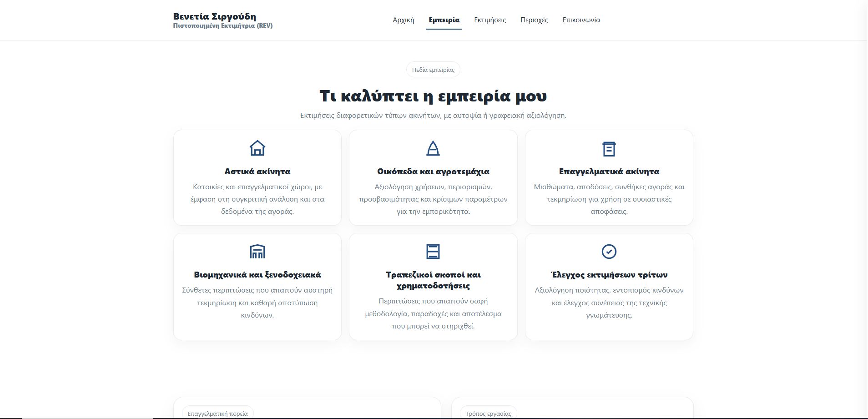Viewport: 868px width, 419px height.
Task: Select the Εμπειρία navigation tab
Action: coord(444,20)
